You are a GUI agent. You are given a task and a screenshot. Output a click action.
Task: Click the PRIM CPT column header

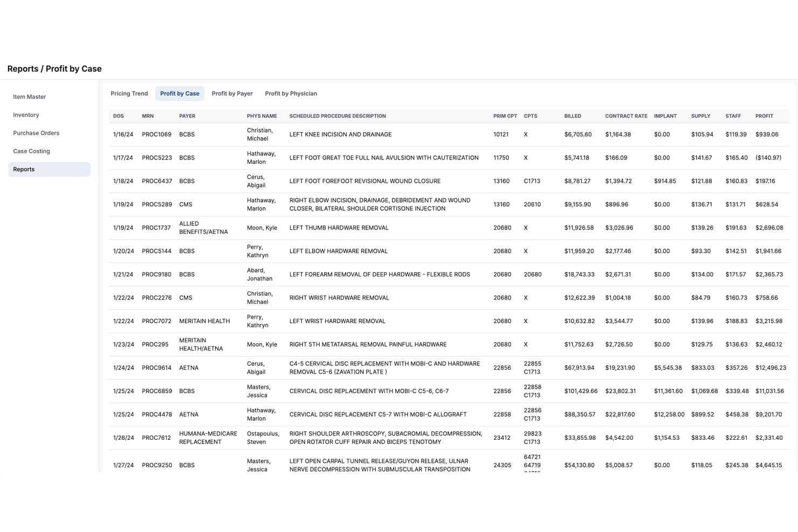(x=505, y=116)
